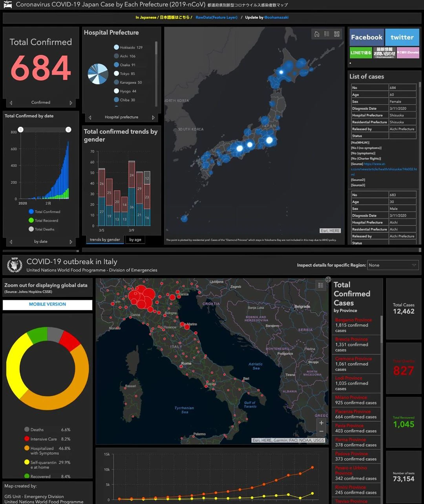Image resolution: width=424 pixels, height=504 pixels.
Task: Open the RawData(Feature Layer) link
Action: coord(217,17)
